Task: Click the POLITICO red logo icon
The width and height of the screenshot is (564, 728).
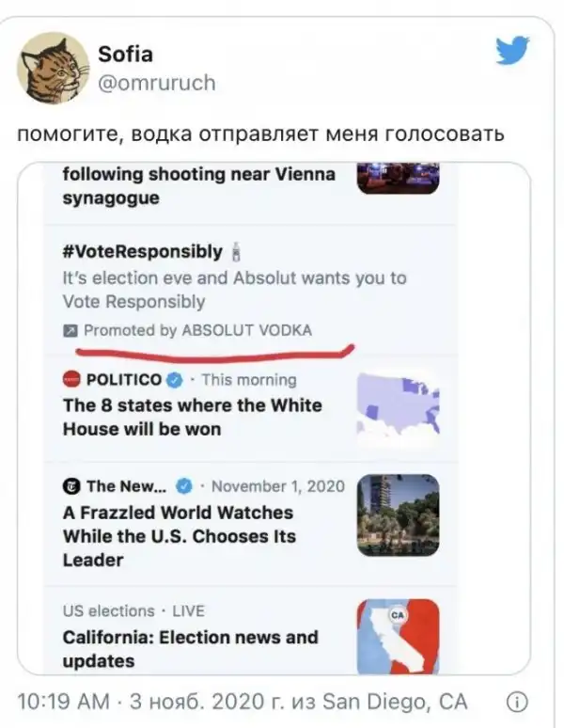Action: coord(71,380)
